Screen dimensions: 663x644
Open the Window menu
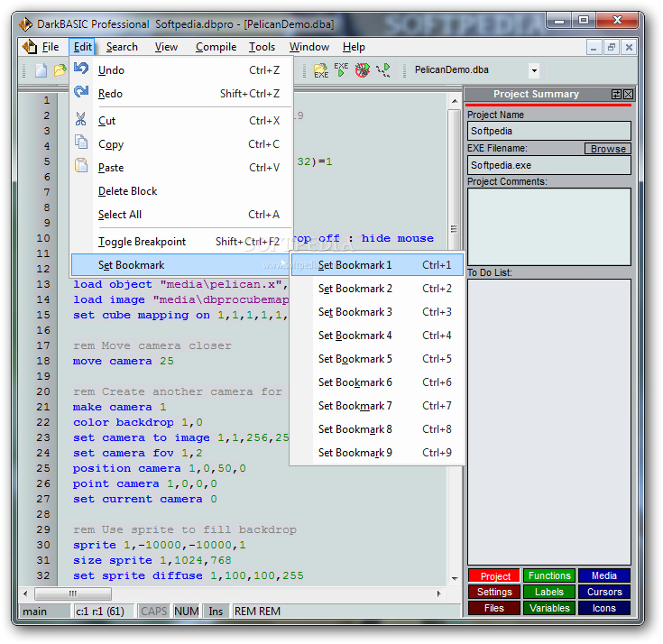[309, 47]
